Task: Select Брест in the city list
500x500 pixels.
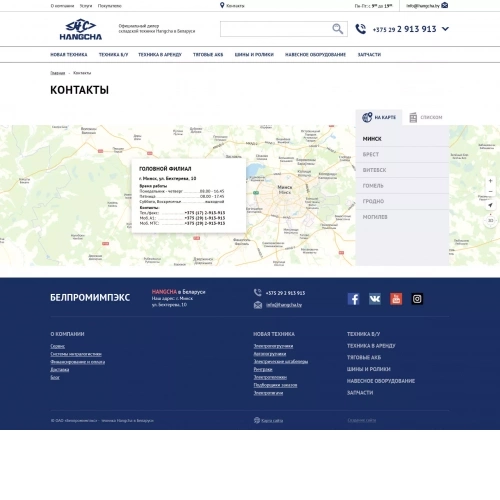Action: pos(402,154)
